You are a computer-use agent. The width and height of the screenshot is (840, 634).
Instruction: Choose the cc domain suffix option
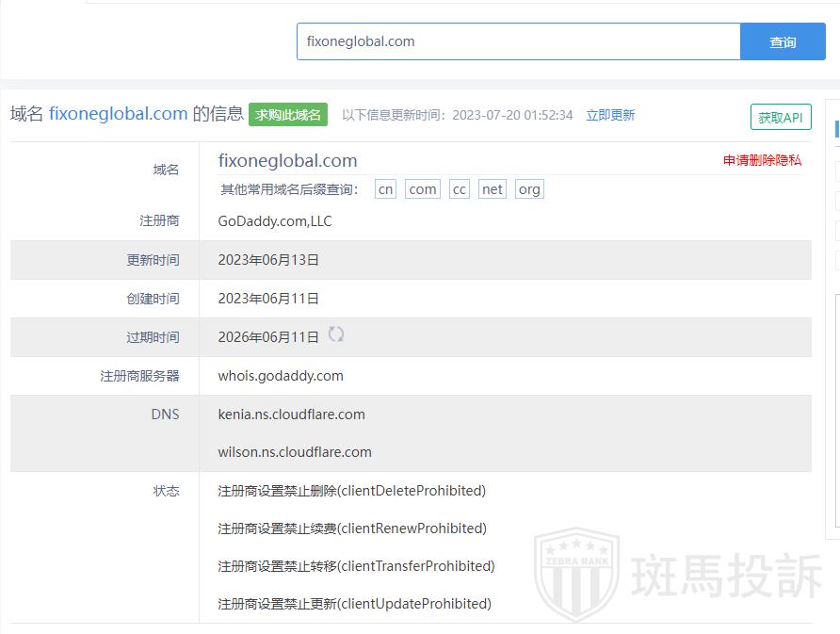point(459,189)
